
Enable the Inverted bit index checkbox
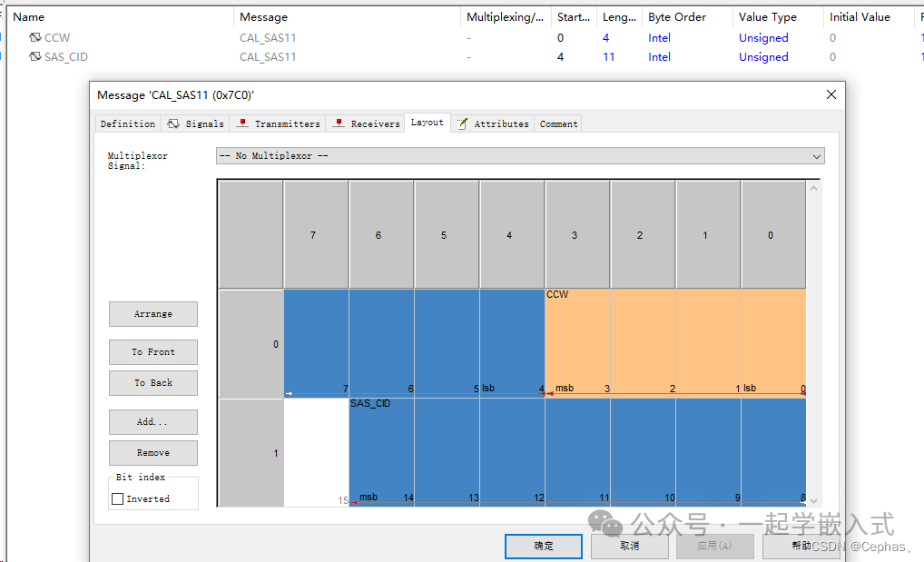(117, 498)
